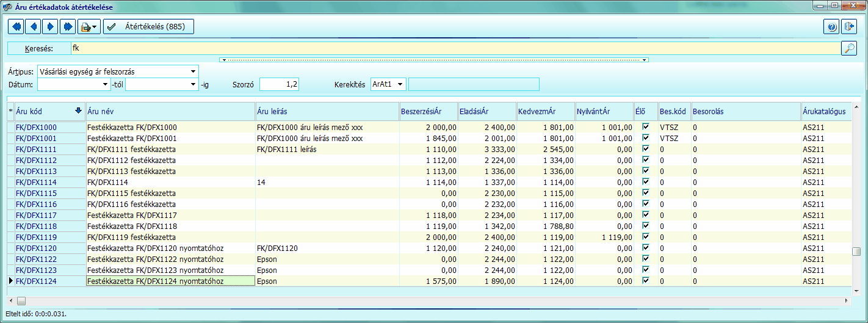
Task: Click the BeszerzésiÁr column header
Action: pos(429,111)
